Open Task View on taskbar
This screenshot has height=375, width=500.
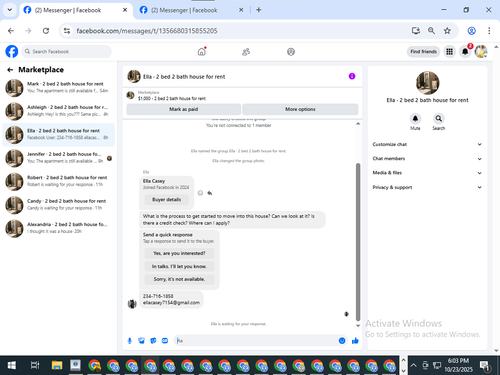point(35,365)
